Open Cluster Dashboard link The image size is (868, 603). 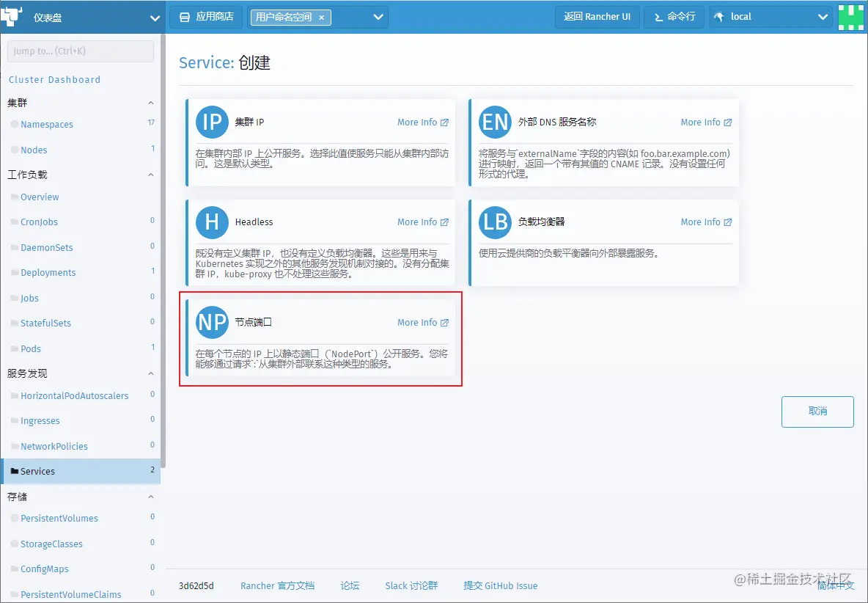coord(54,79)
